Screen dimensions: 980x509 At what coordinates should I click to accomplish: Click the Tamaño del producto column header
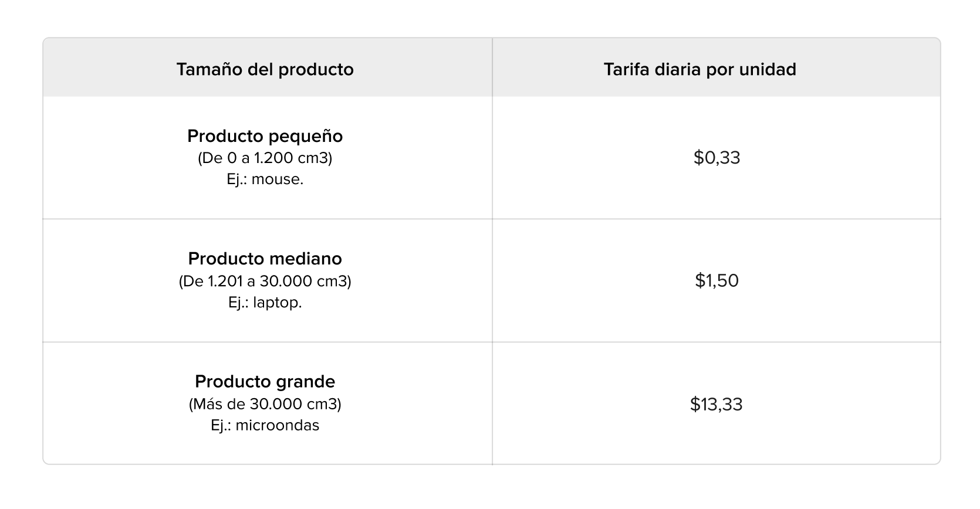[265, 69]
